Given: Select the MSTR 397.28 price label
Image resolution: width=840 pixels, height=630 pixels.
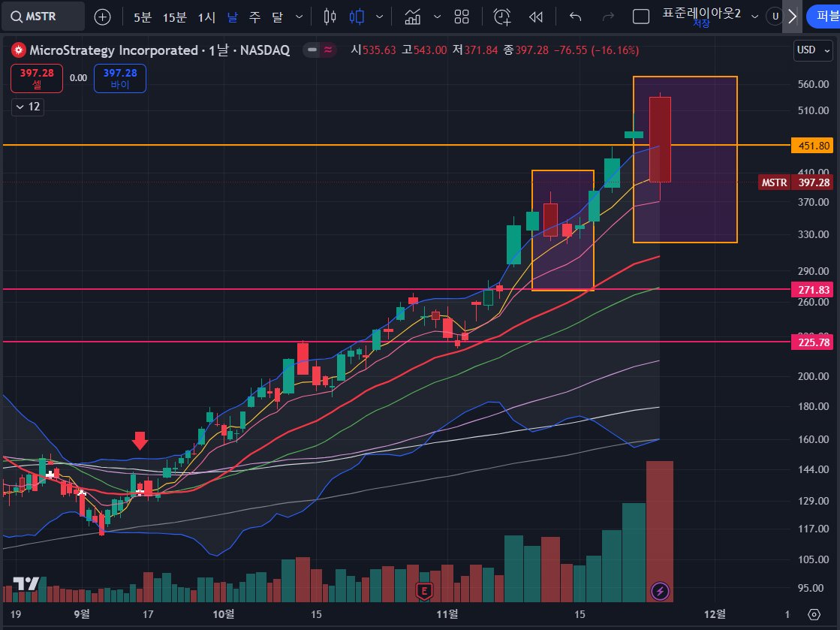Looking at the screenshot, I should [796, 182].
